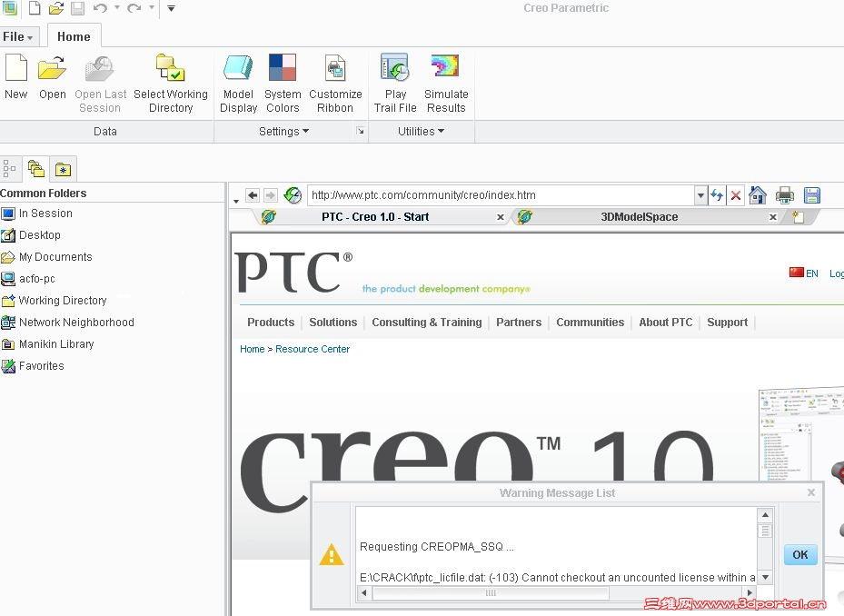Go to browser Home page icon
844x616 pixels.
coord(758,195)
